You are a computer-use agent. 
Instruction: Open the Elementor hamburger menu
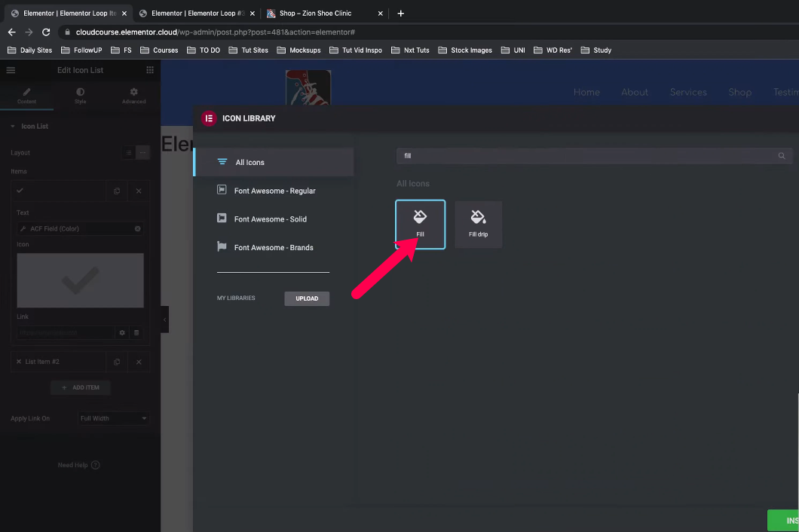pyautogui.click(x=11, y=70)
